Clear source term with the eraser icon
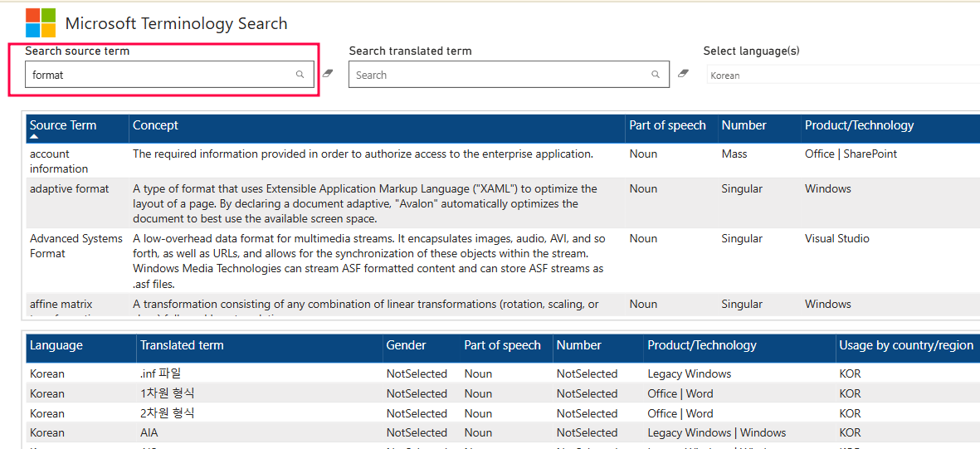 click(x=328, y=74)
